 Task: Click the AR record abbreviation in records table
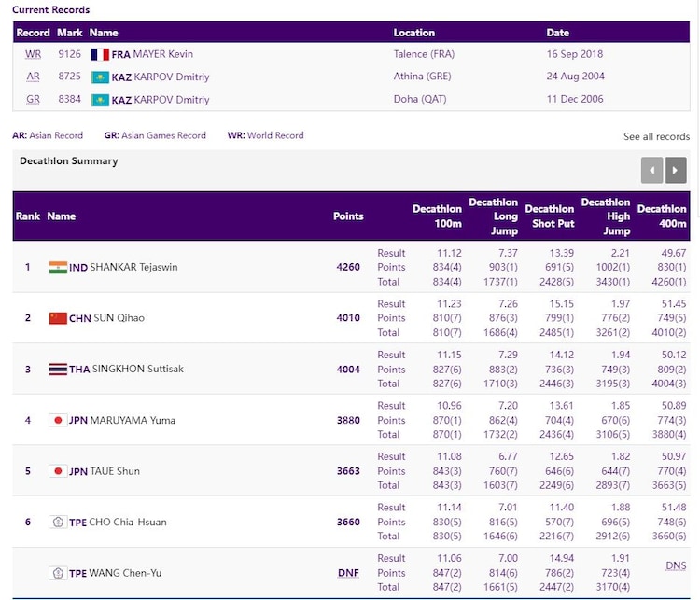pos(34,77)
